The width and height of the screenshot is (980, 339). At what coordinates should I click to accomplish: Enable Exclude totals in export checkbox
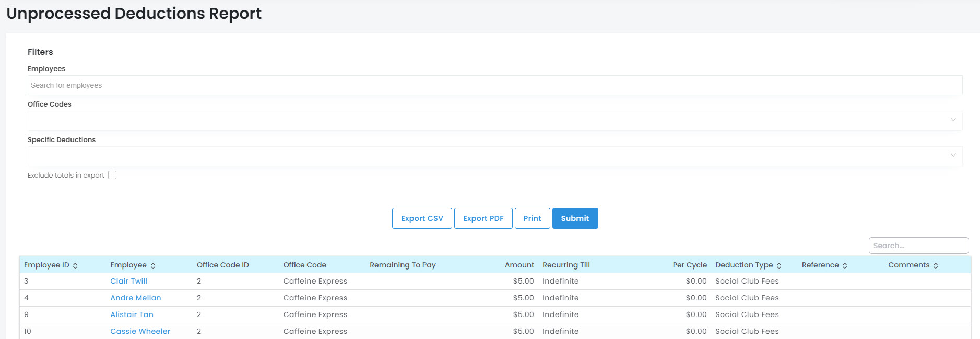112,176
